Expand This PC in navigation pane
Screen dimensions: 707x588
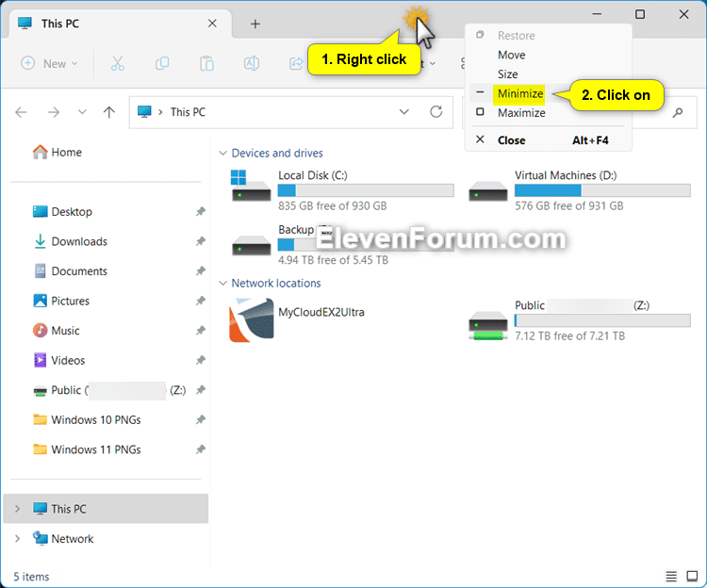[x=17, y=509]
